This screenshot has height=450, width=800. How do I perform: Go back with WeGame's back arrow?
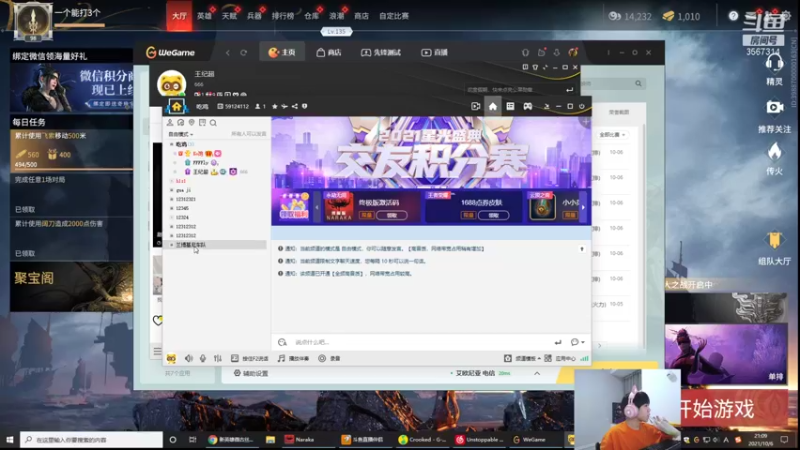[228, 53]
